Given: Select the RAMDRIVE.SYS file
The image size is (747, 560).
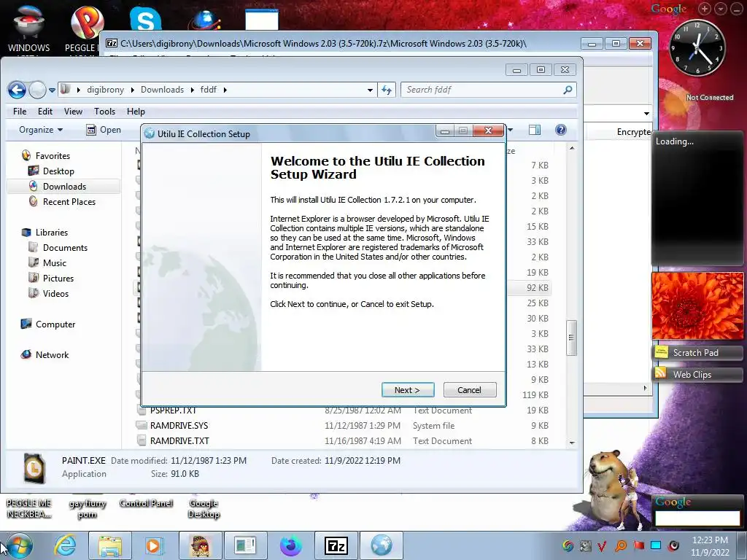Looking at the screenshot, I should point(179,426).
